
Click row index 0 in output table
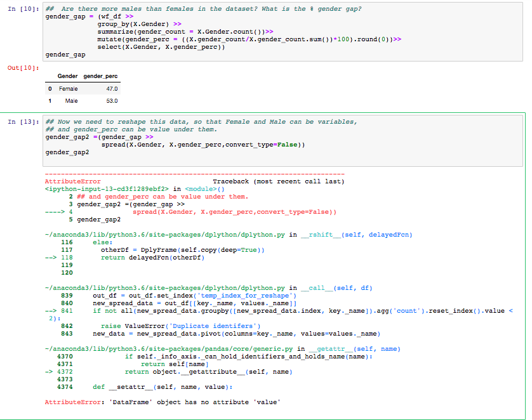coord(50,89)
